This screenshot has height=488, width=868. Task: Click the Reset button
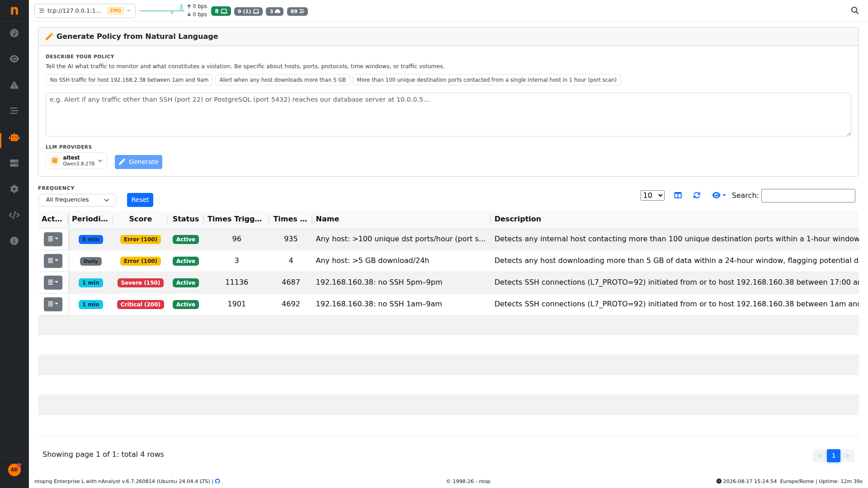tap(140, 200)
